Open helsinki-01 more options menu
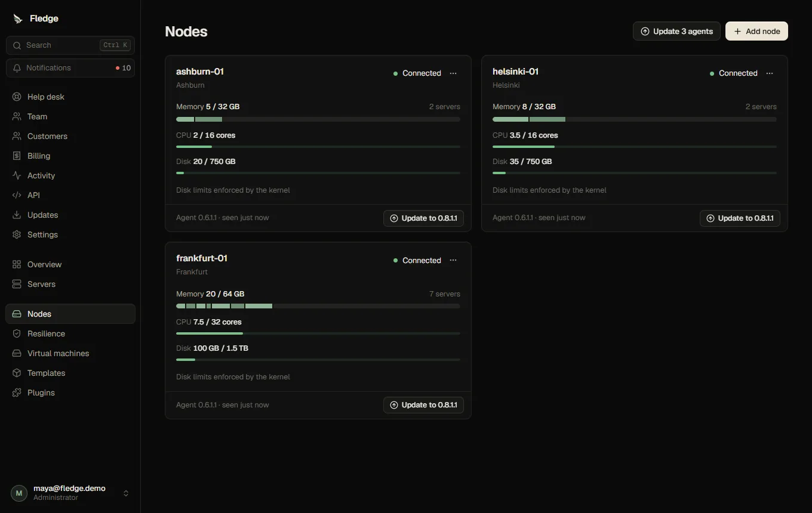Screen dimensions: 812x513 pyautogui.click(x=770, y=73)
